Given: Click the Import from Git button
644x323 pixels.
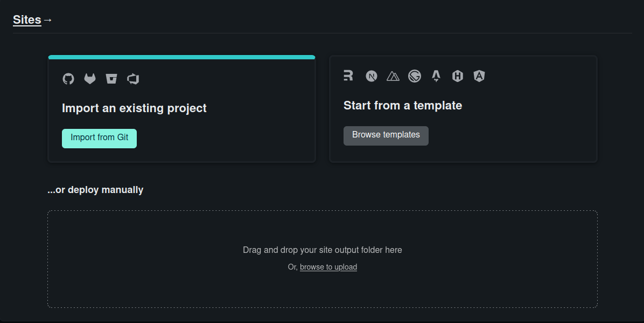Looking at the screenshot, I should [100, 138].
